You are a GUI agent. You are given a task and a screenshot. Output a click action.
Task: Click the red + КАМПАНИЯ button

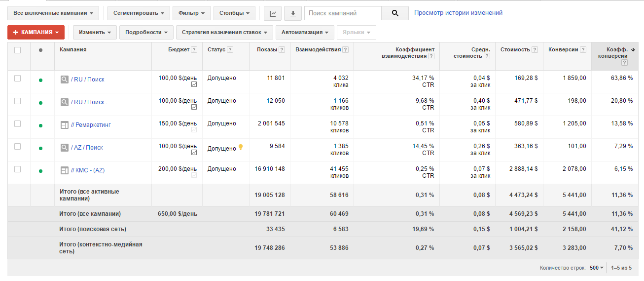coord(36,32)
